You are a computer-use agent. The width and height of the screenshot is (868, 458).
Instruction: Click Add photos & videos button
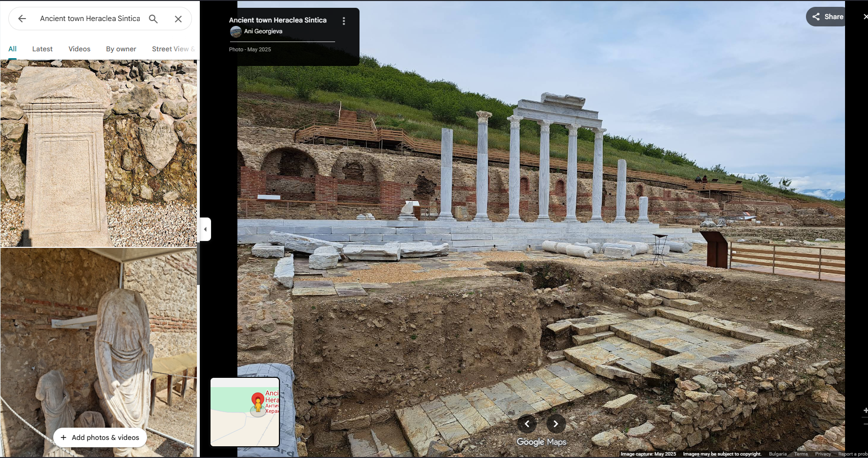pos(100,437)
